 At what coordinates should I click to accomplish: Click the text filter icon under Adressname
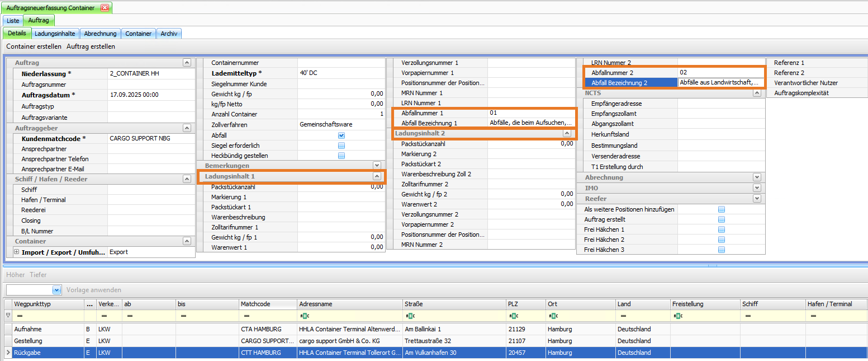(x=305, y=316)
